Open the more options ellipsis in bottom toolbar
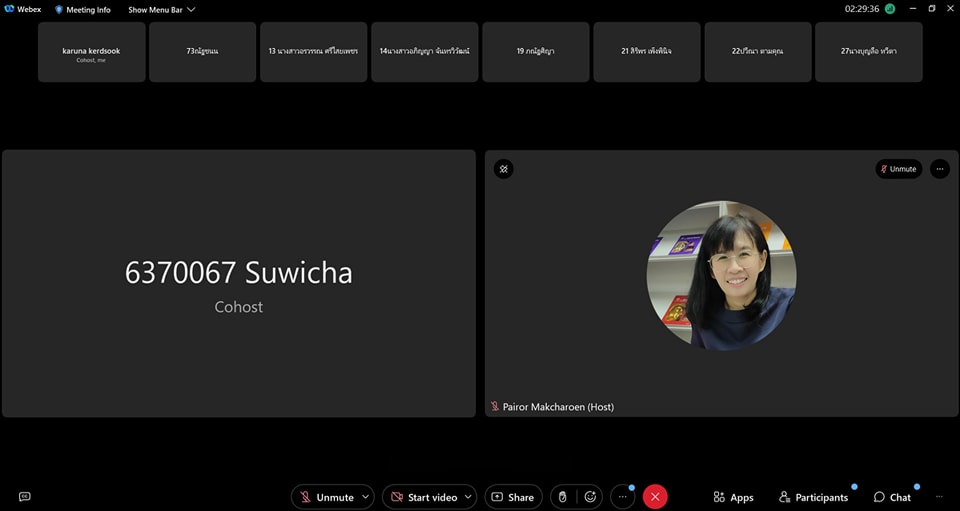This screenshot has height=511, width=960. coord(622,497)
